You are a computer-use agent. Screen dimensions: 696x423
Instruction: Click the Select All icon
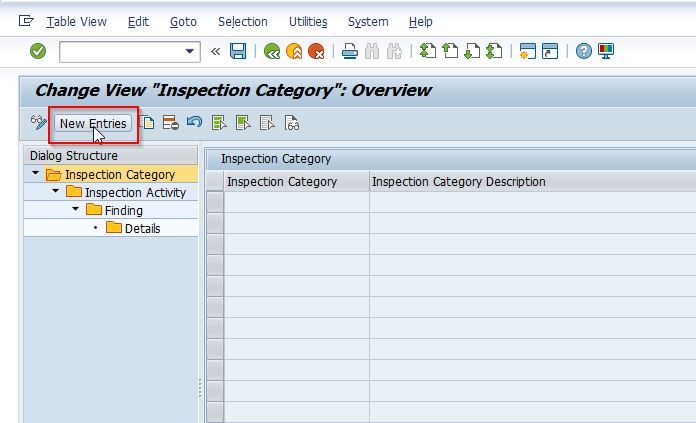click(x=219, y=123)
